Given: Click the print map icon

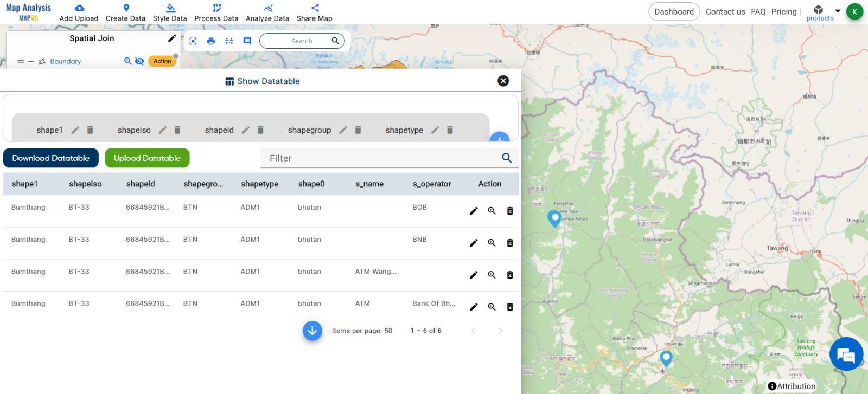Looking at the screenshot, I should click(x=211, y=41).
